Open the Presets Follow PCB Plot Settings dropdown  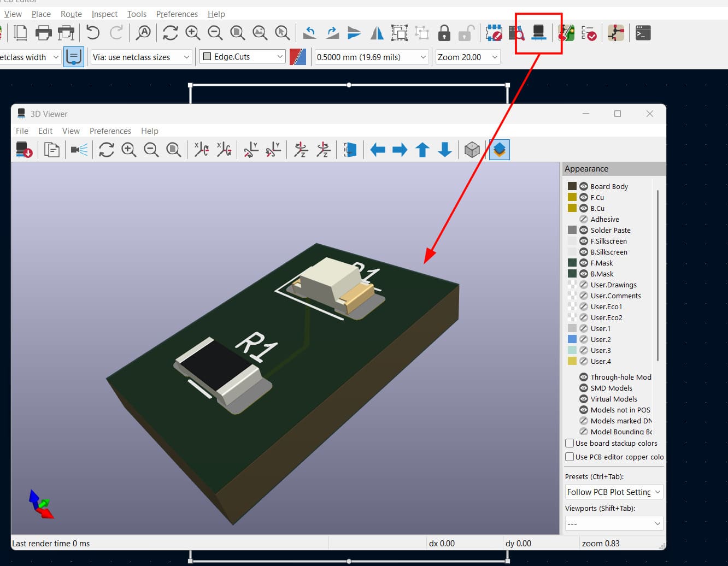pos(613,492)
